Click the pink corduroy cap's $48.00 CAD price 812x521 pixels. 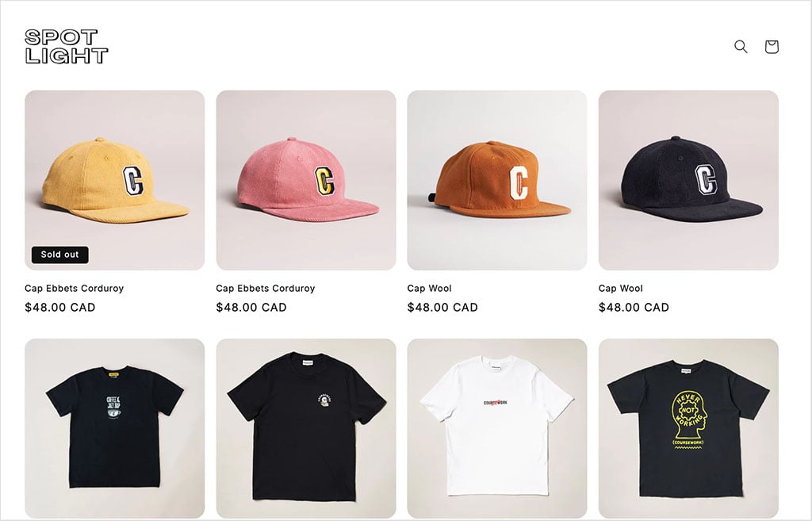(x=251, y=308)
